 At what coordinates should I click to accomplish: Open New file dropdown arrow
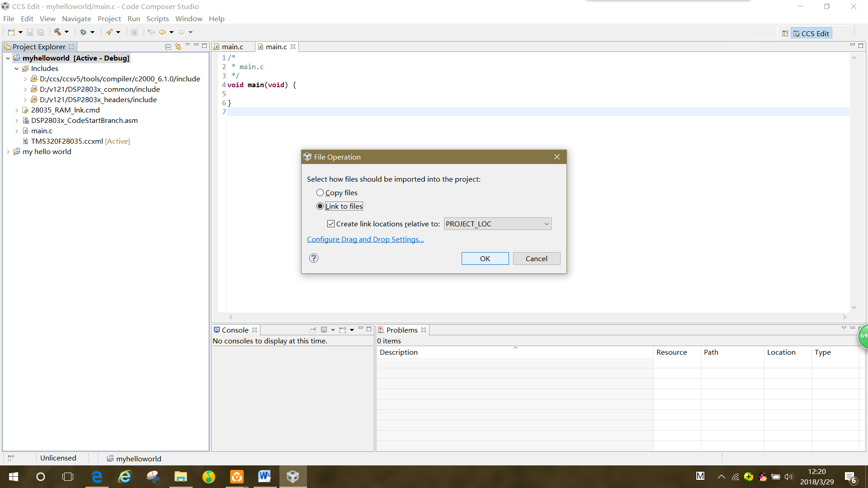coord(20,32)
